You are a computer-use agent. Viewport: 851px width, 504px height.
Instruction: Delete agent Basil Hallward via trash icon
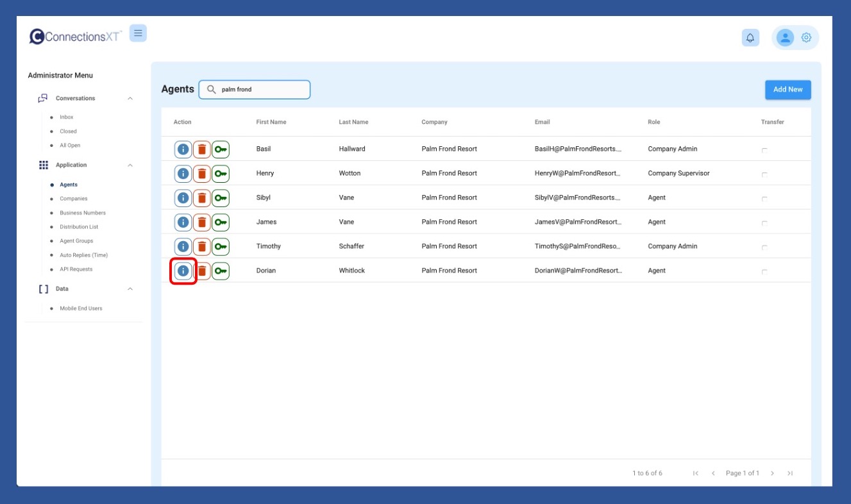(x=202, y=149)
